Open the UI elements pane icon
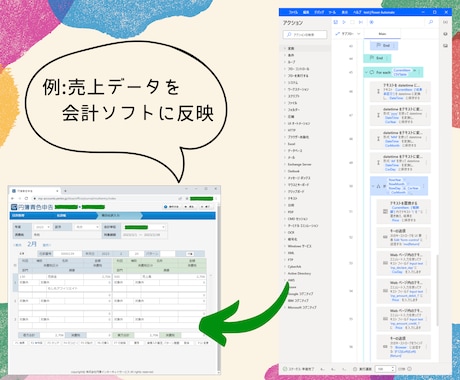The height and width of the screenshot is (380, 460). [x=445, y=34]
